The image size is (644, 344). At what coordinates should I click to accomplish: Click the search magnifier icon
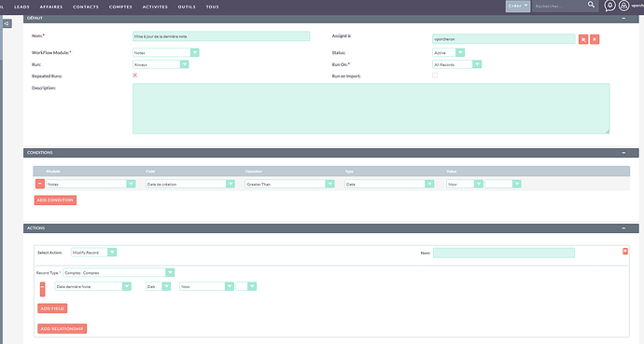[591, 5]
